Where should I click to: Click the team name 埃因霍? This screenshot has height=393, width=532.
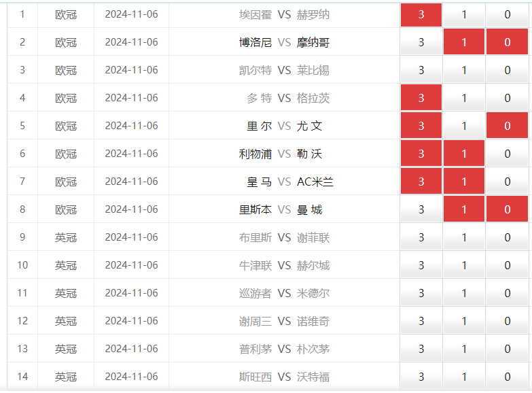(x=255, y=14)
